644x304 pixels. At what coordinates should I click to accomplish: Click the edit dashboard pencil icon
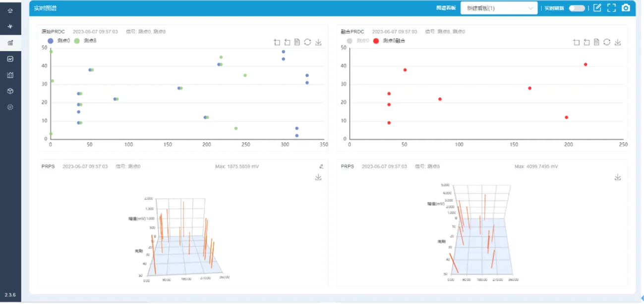coord(597,8)
